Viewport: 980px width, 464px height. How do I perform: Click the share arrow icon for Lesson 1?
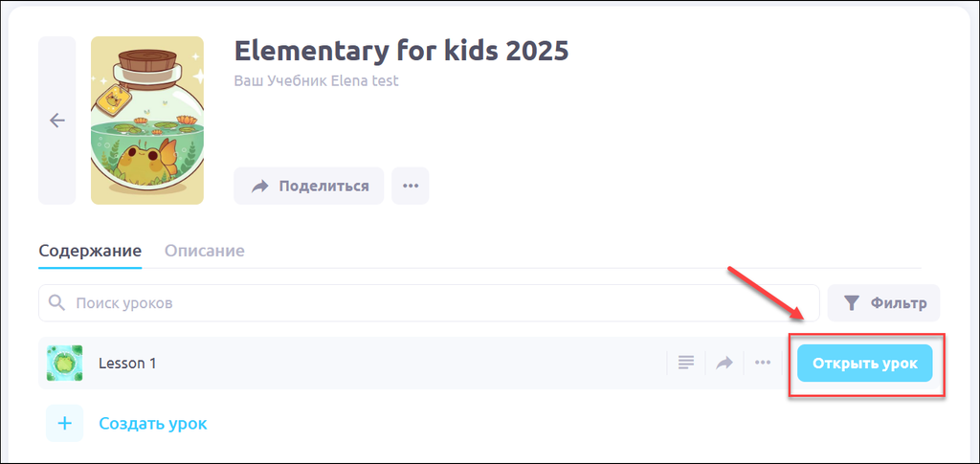[725, 363]
